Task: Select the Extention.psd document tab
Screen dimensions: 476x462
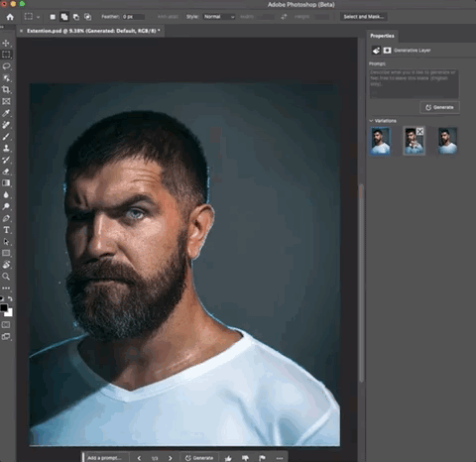Action: 93,31
